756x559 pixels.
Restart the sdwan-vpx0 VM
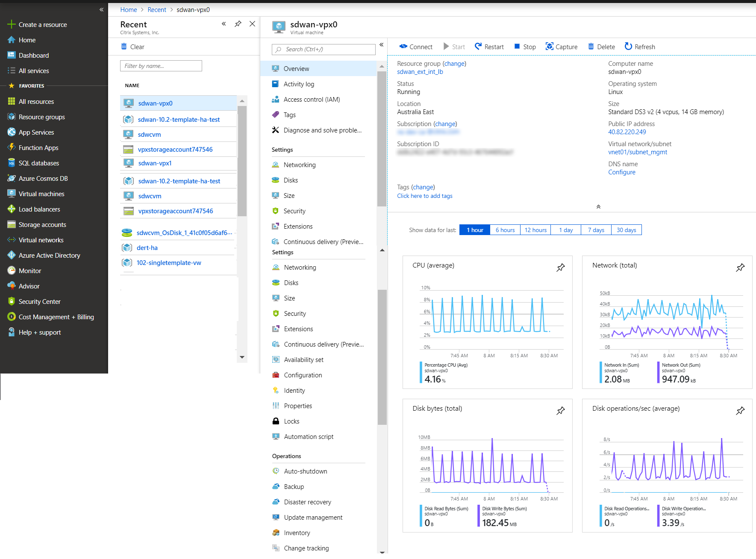coord(489,47)
